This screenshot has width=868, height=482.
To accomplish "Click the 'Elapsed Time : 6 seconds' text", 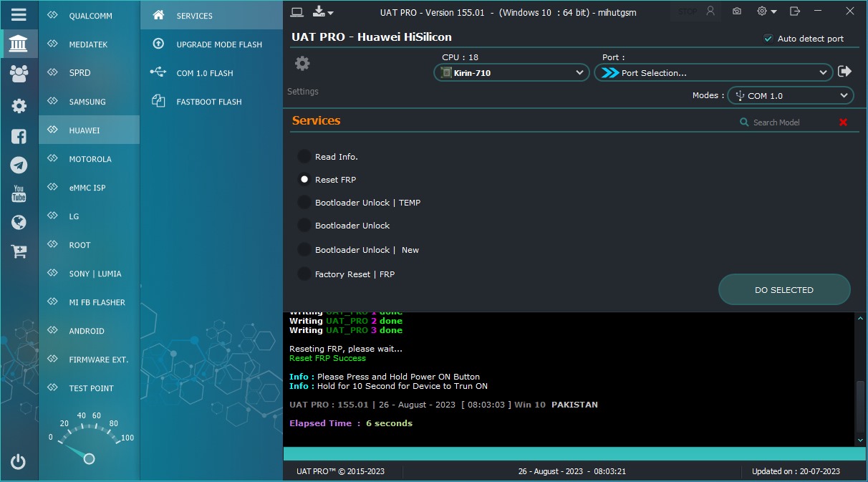I will [x=351, y=423].
